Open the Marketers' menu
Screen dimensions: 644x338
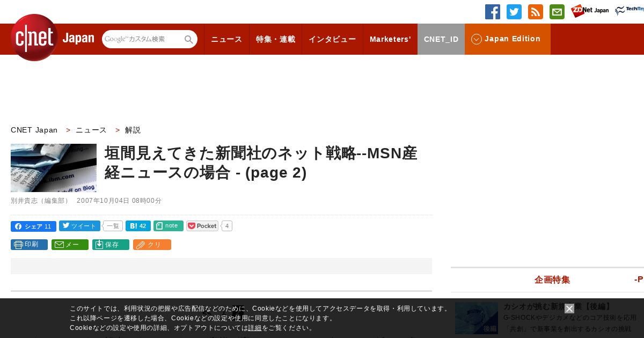[x=390, y=39]
